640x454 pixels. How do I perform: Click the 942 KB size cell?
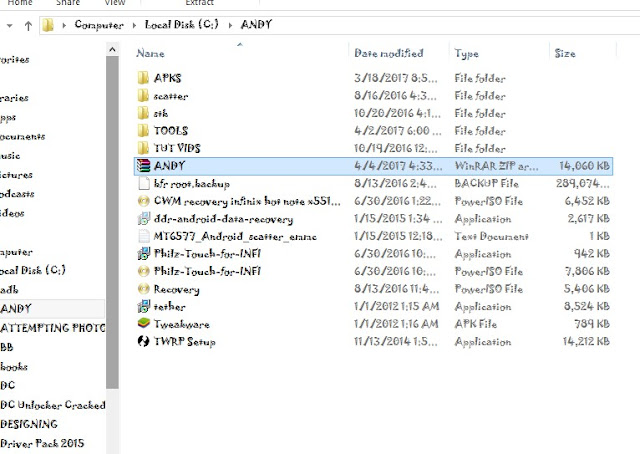pos(592,254)
